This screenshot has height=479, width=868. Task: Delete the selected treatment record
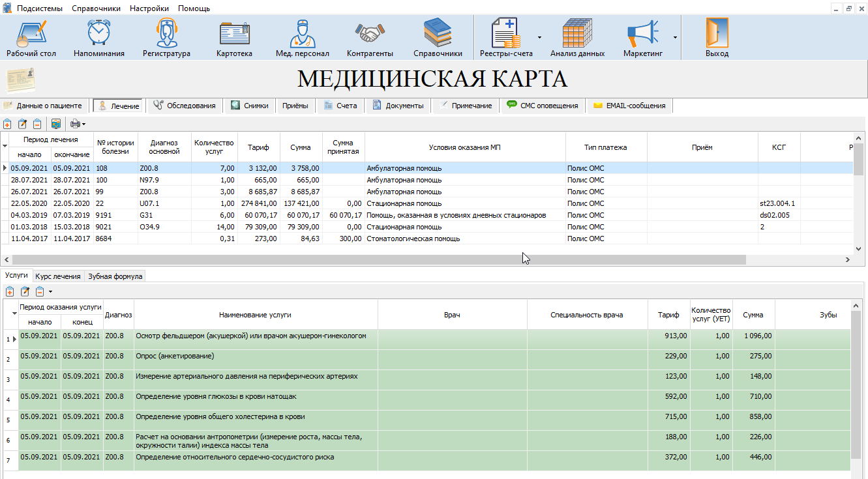(37, 124)
